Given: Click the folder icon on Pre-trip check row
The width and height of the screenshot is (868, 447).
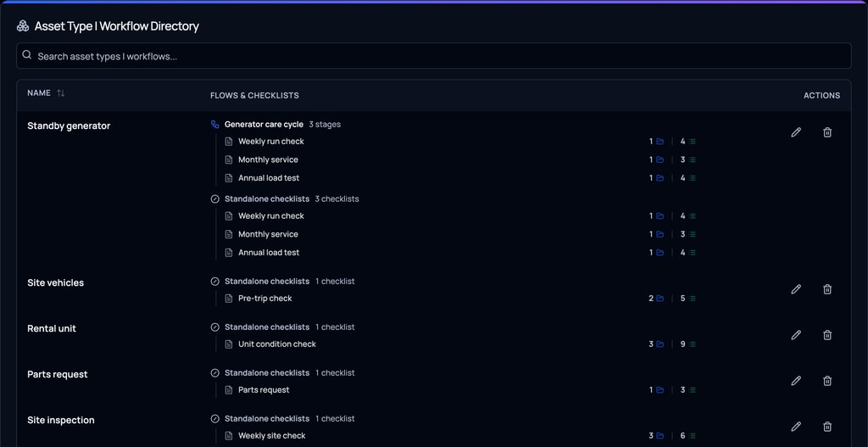Looking at the screenshot, I should pos(659,299).
